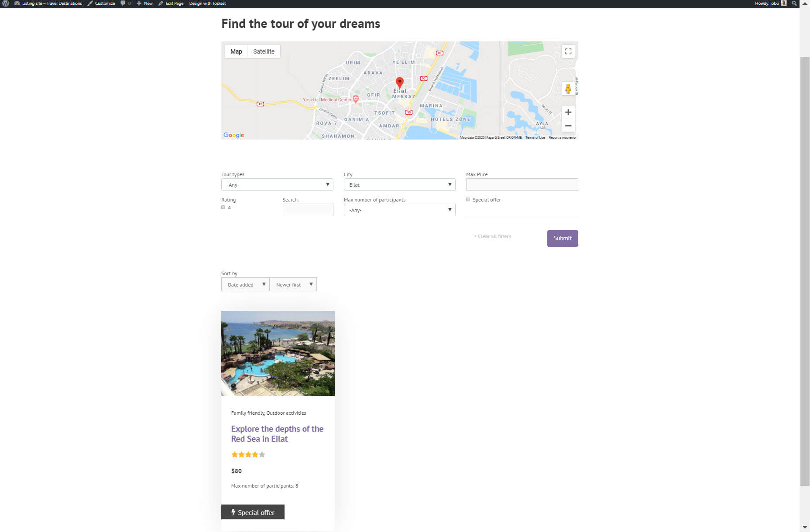Focus the Max Price field
Screen dimensions: 810x532
point(522,184)
